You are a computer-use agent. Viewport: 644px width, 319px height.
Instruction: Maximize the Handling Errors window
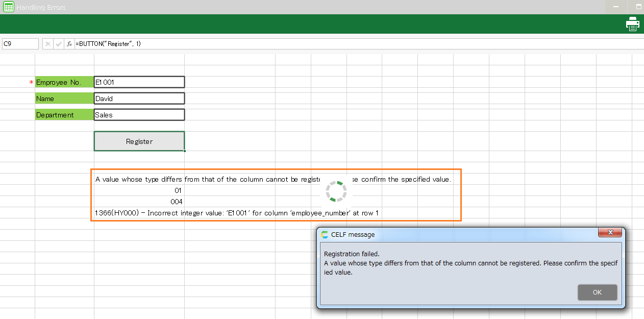click(638, 7)
